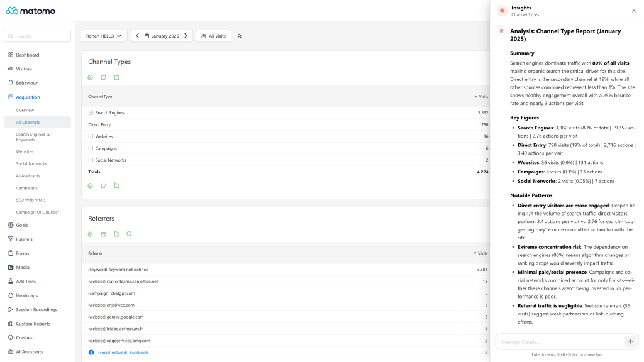Click the export icon in Referrers section
The image size is (644, 362).
[x=116, y=234]
